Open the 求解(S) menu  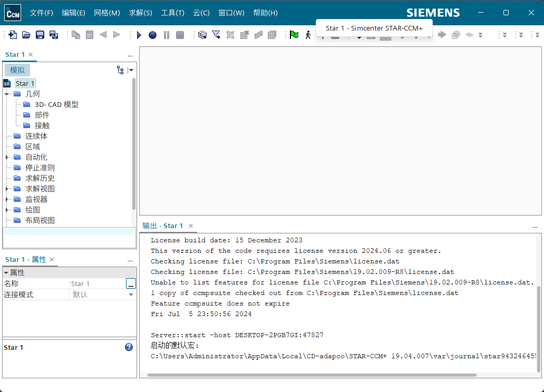pyautogui.click(x=141, y=13)
